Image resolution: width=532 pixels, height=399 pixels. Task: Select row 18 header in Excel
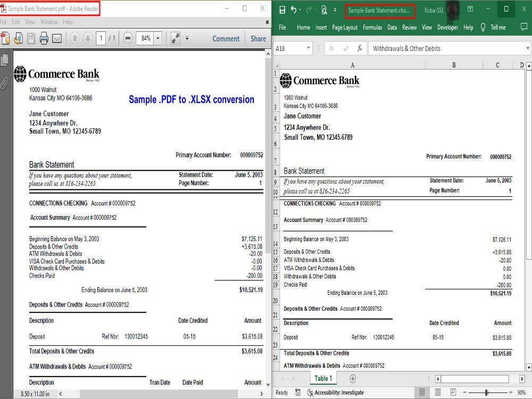(276, 277)
